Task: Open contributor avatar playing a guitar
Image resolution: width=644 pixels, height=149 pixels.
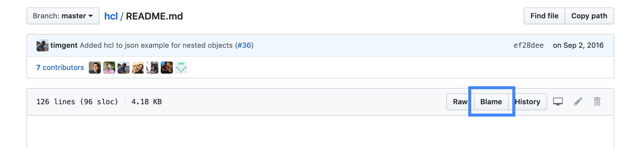Action: 167,68
